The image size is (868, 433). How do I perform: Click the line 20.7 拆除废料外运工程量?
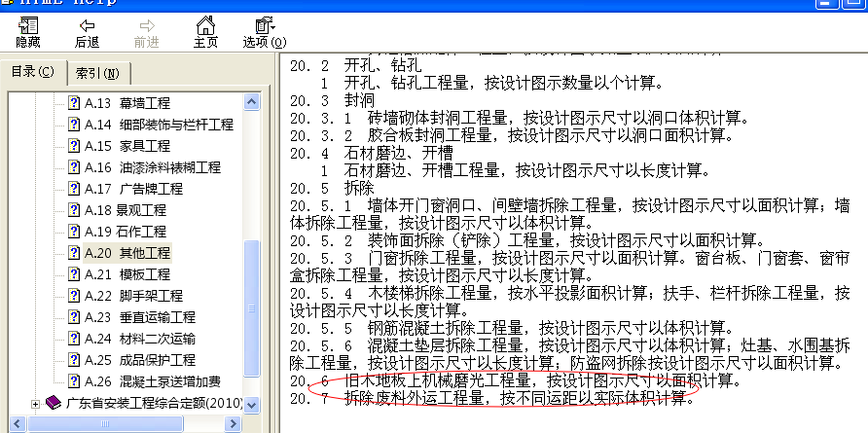pos(491,398)
